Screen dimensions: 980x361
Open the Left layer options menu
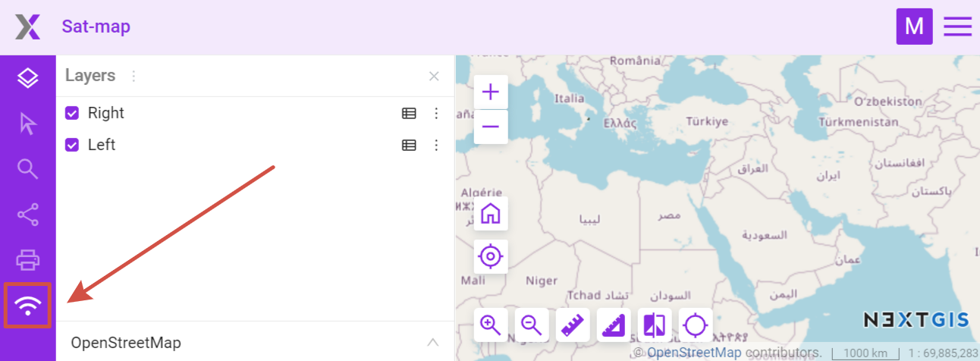[x=436, y=145]
